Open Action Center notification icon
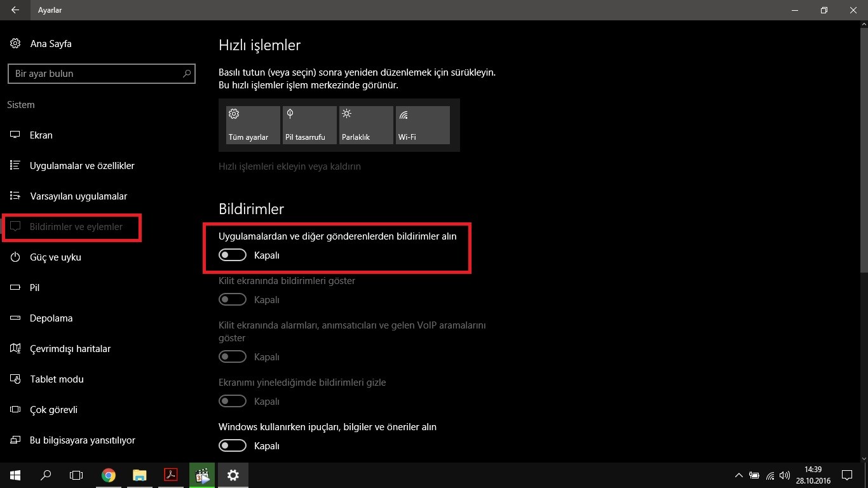The width and height of the screenshot is (868, 488). click(x=847, y=475)
